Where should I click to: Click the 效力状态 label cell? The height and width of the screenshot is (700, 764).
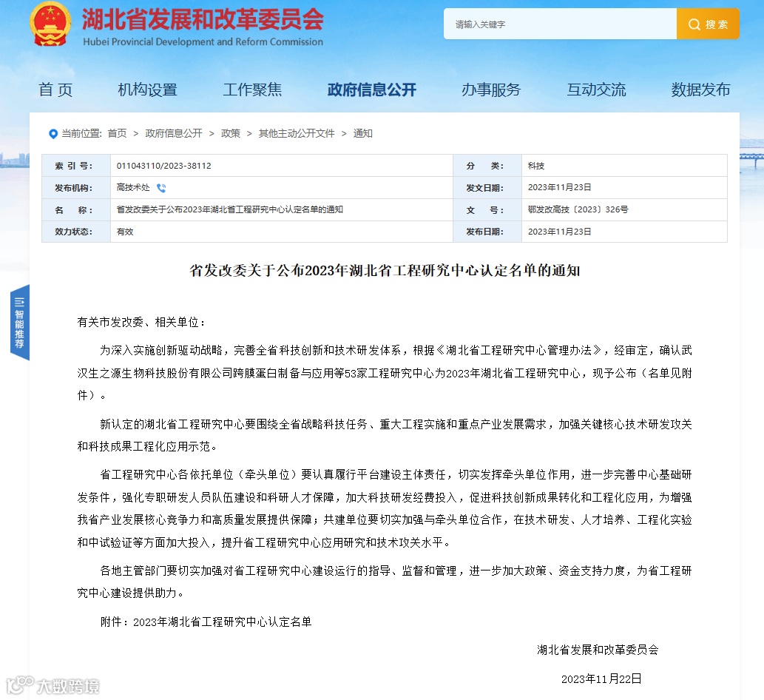pos(76,232)
